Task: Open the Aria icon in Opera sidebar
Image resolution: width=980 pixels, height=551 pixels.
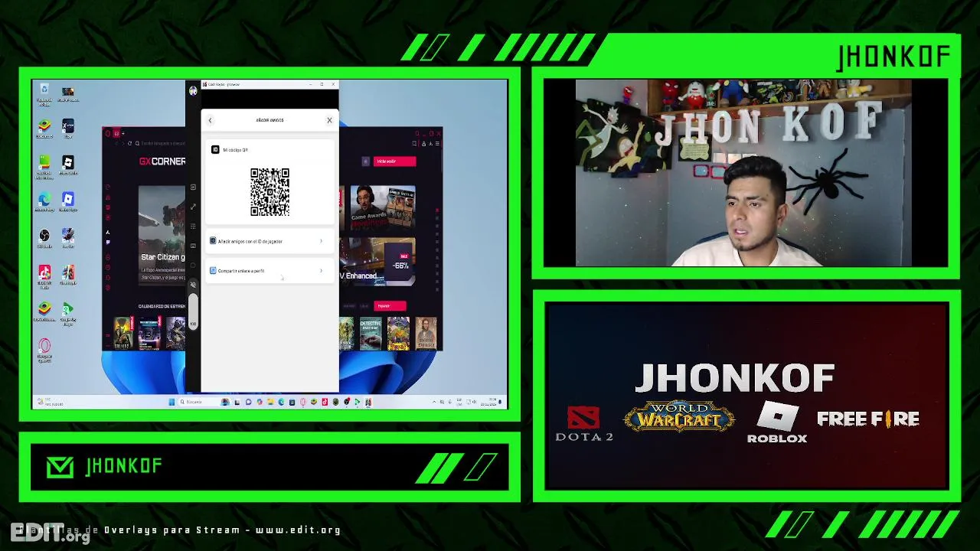Action: coord(108,232)
